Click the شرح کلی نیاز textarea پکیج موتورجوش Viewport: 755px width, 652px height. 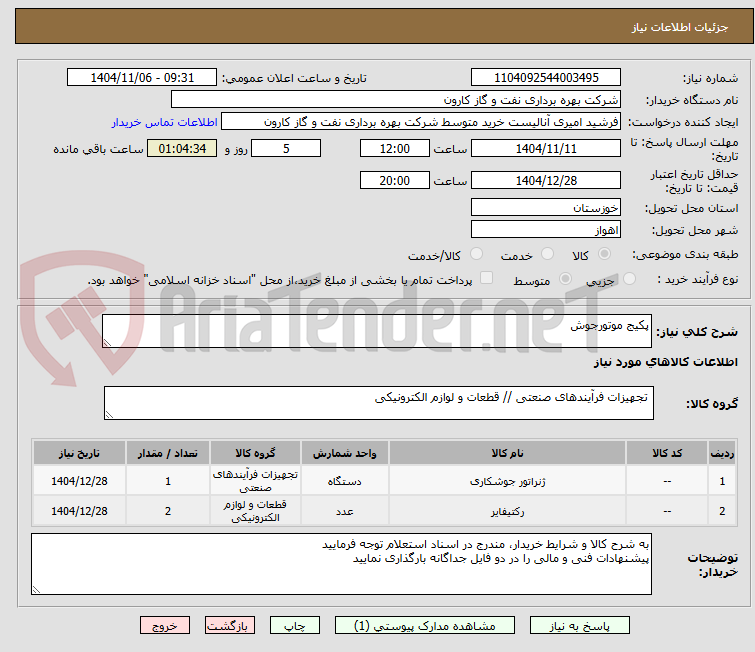(377, 331)
